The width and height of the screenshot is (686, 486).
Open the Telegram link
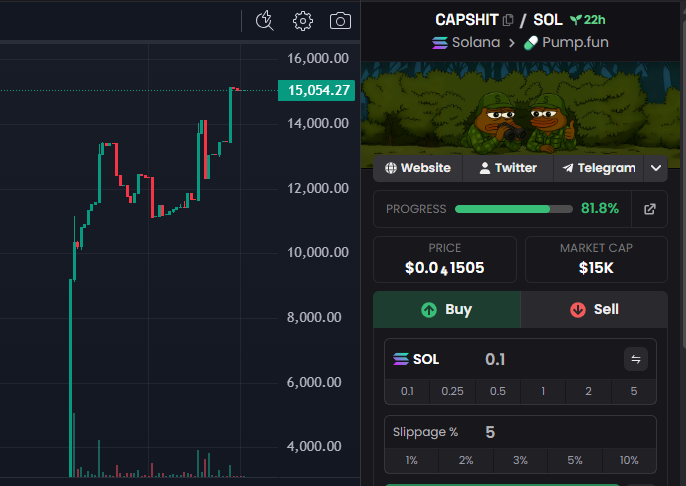[598, 168]
